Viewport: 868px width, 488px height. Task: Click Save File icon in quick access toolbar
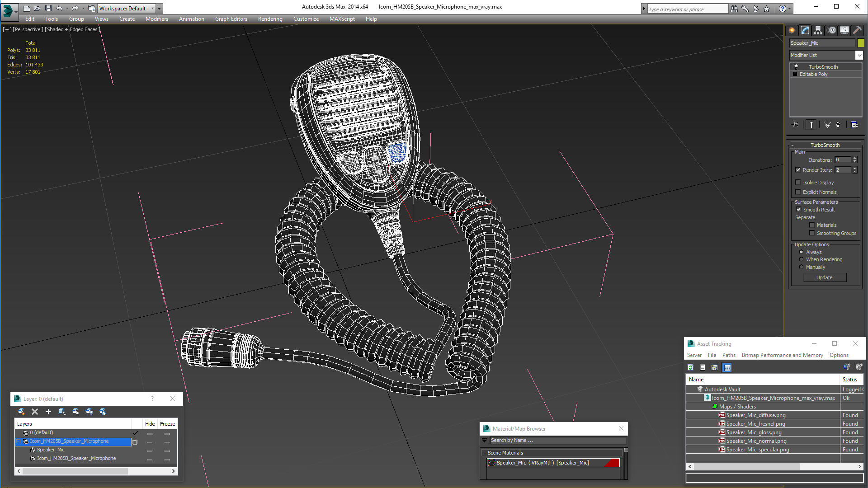click(48, 8)
